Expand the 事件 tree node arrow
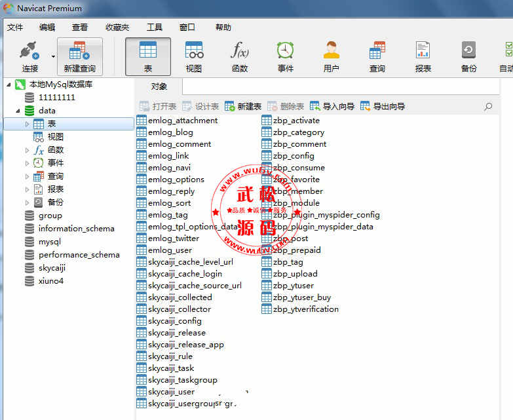The image size is (513, 420). click(27, 163)
